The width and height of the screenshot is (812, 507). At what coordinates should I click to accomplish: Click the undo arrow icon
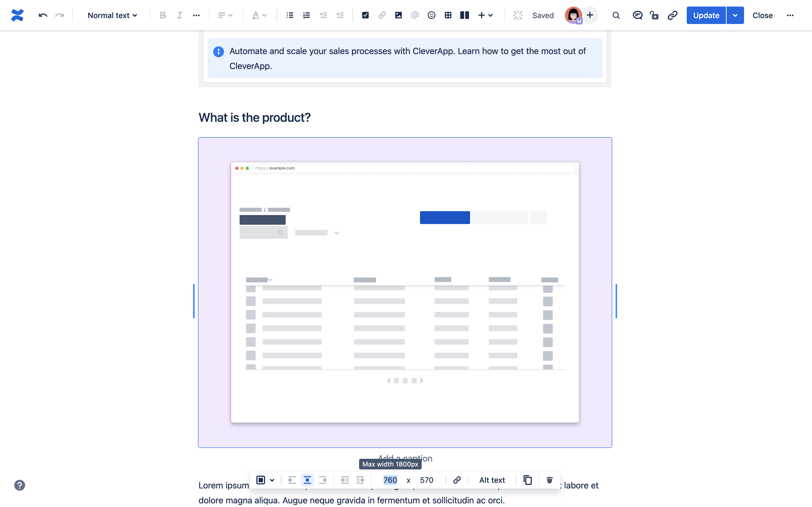(x=43, y=15)
